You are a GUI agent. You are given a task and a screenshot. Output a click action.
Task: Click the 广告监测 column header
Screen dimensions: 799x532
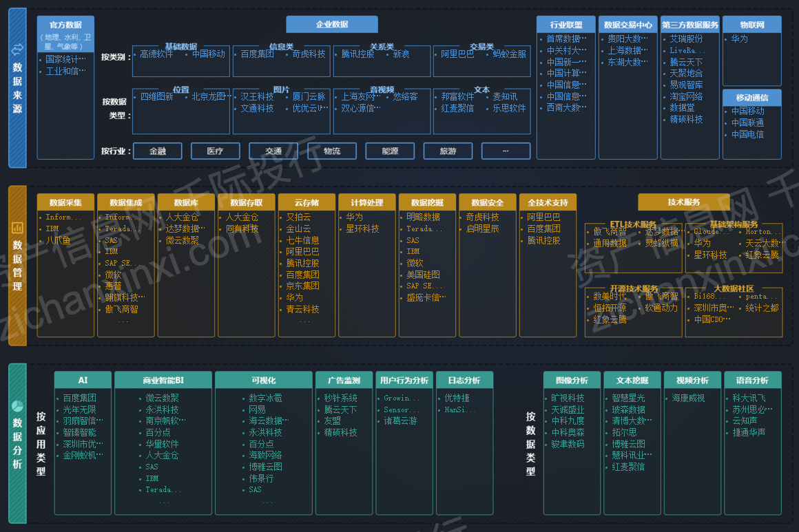pos(344,381)
